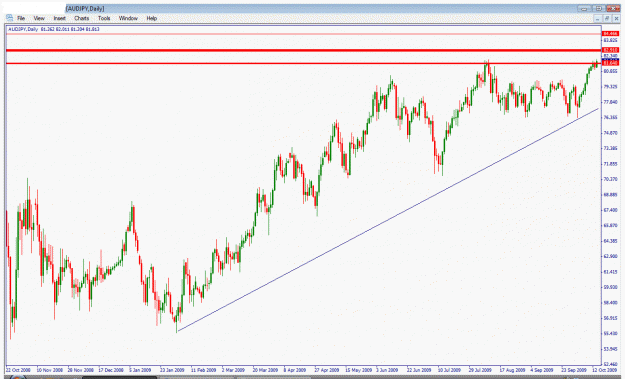625x379 pixels.
Task: Click the 12 Oct 2009 date label
Action: click(604, 370)
